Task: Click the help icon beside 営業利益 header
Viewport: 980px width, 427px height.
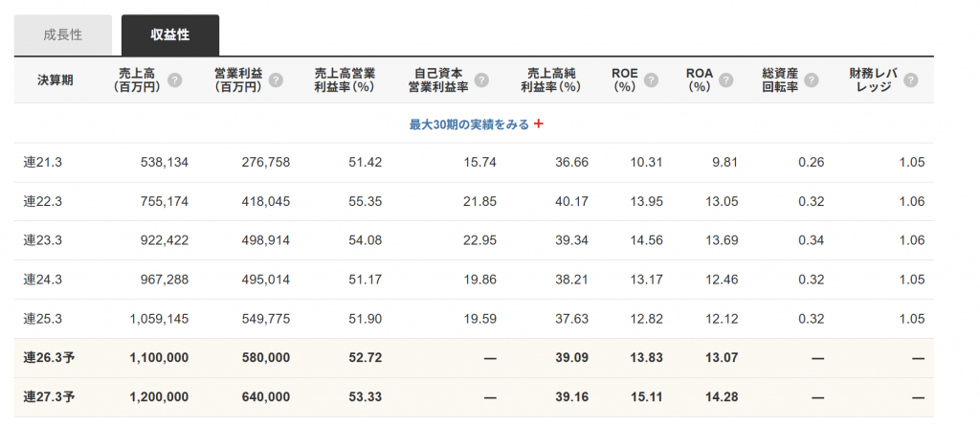Action: pos(276,80)
